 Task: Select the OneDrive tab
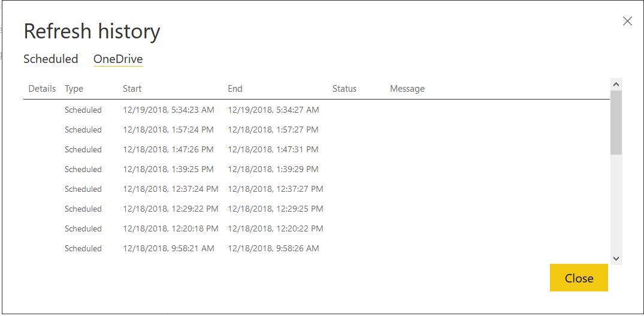tap(118, 59)
